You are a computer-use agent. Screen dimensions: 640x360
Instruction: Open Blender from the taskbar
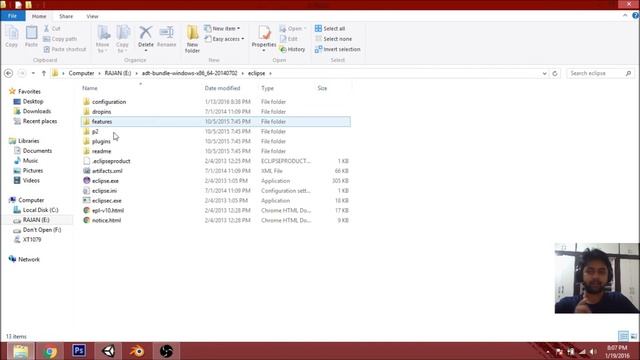click(x=137, y=351)
